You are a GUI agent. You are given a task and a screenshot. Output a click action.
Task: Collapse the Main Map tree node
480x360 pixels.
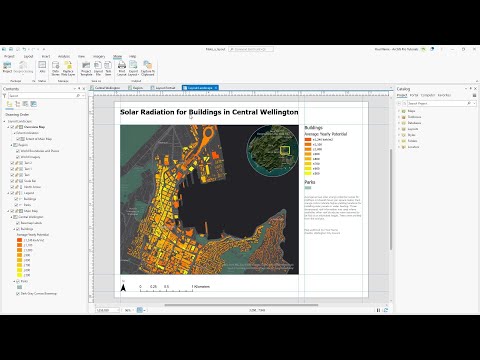coord(8,211)
